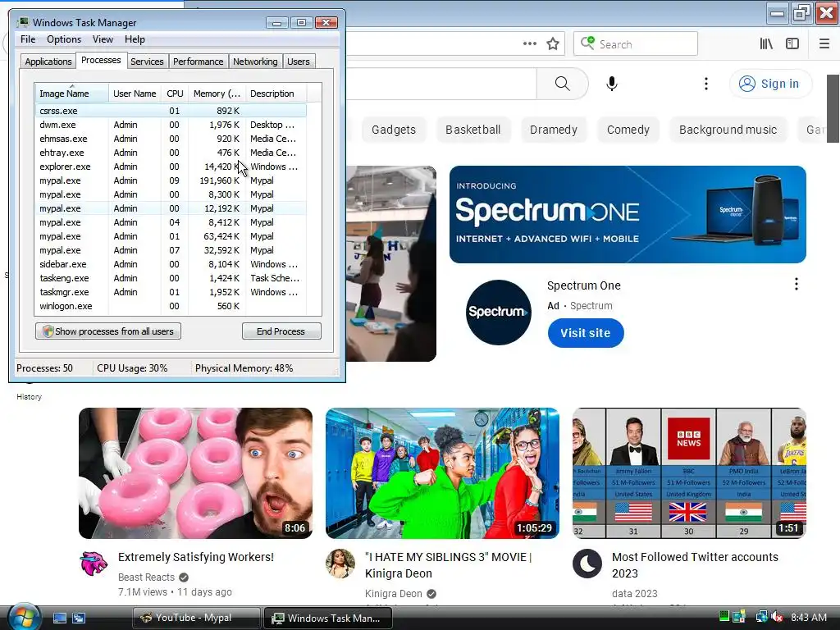The width and height of the screenshot is (840, 630).
Task: Sort processes by User Name column
Action: [x=135, y=94]
